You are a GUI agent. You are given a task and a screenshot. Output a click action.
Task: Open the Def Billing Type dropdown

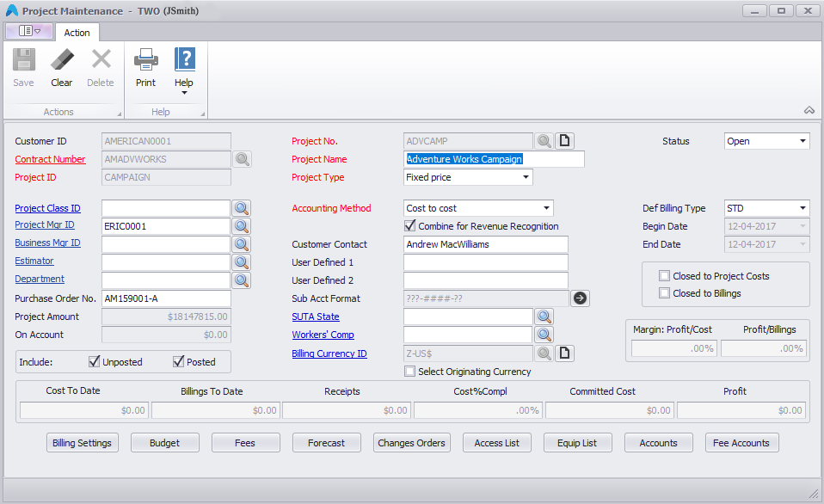point(802,208)
